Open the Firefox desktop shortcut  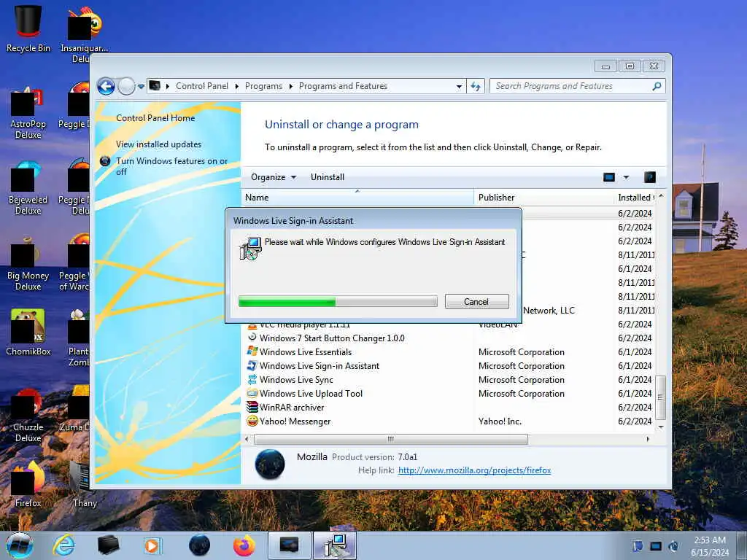(28, 484)
